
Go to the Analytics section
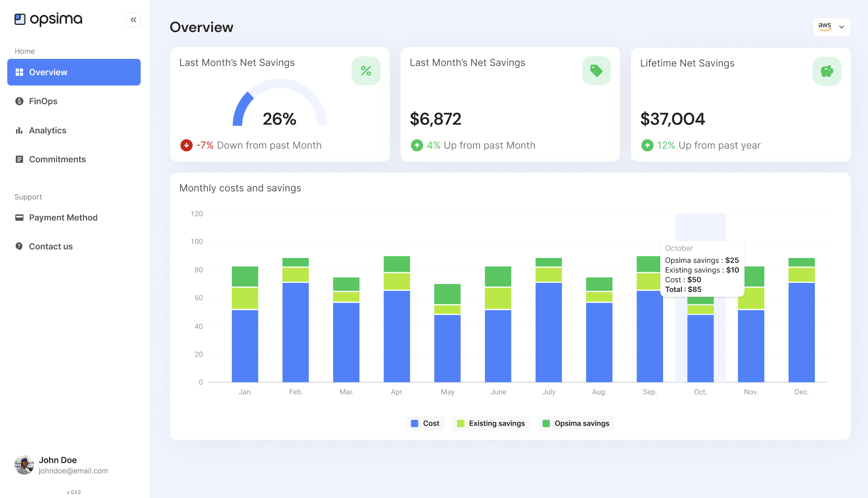(x=47, y=130)
